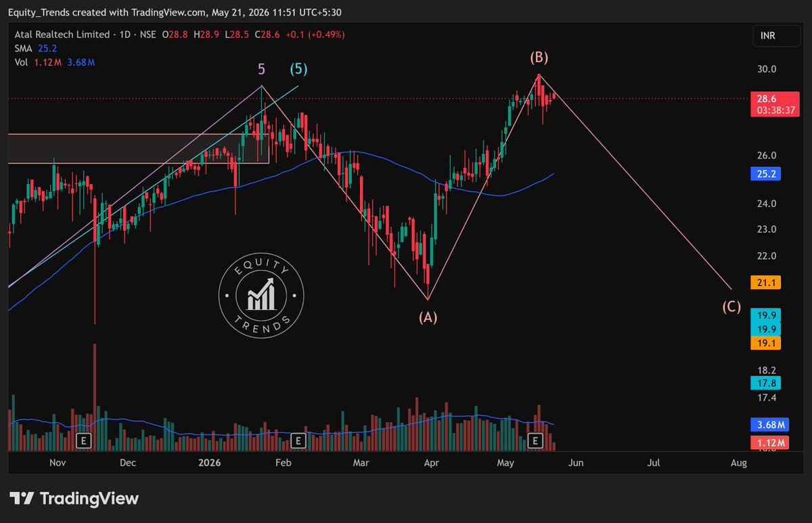Screen dimensions: 812x523
Task: Select the (C) wave label
Action: pyautogui.click(x=731, y=306)
